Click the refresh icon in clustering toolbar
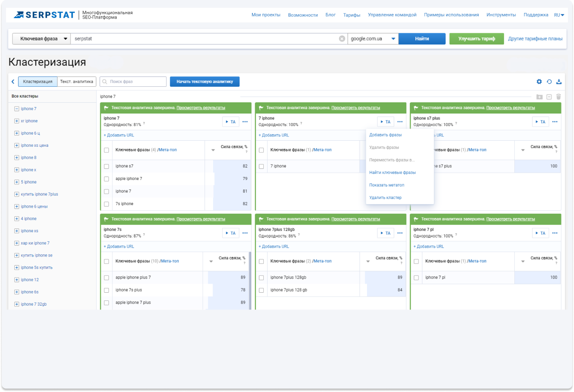 click(x=549, y=82)
